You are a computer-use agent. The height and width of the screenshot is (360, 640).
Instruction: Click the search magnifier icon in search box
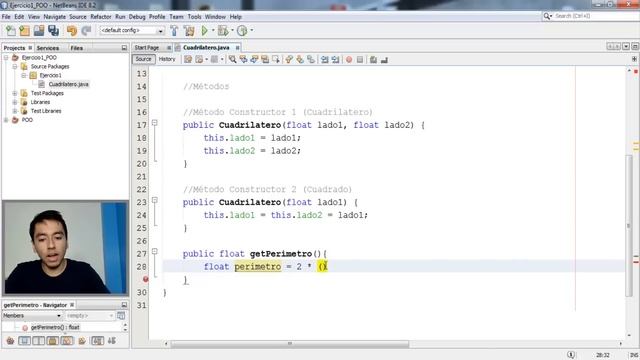[547, 16]
